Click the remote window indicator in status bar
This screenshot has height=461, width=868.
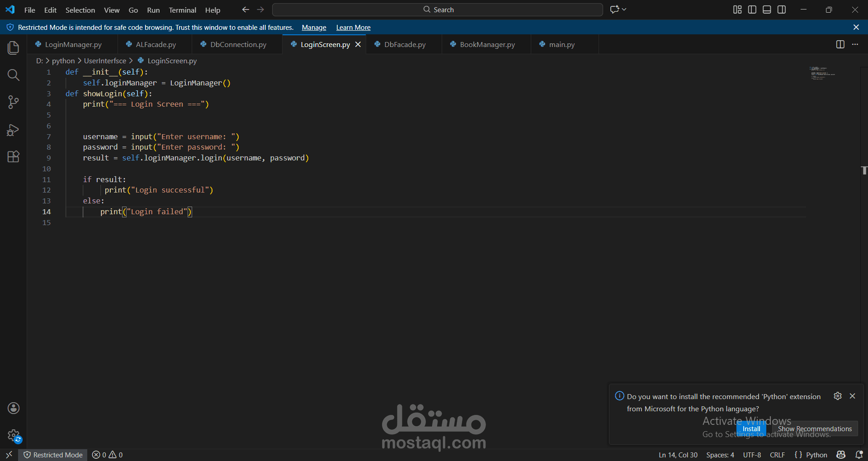pos(9,455)
